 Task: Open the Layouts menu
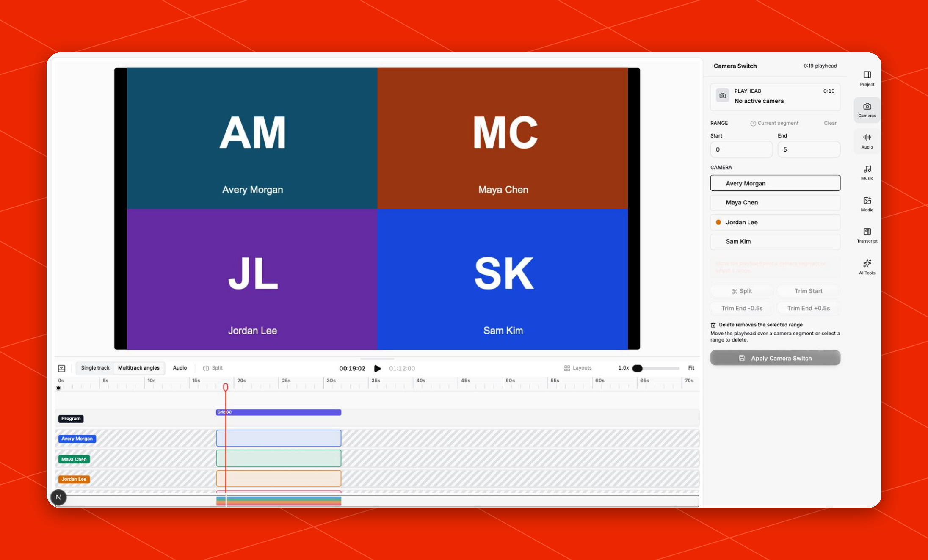pyautogui.click(x=578, y=368)
